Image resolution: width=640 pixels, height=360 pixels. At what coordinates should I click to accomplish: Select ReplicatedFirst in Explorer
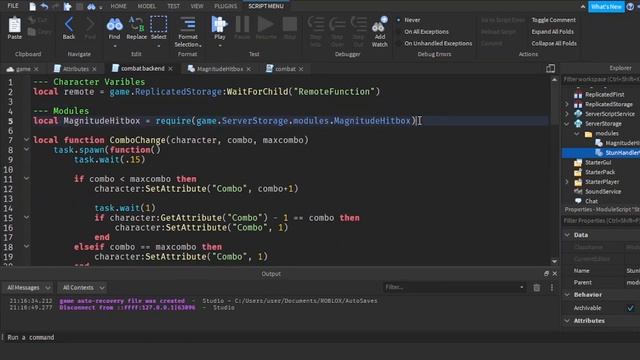pos(604,94)
